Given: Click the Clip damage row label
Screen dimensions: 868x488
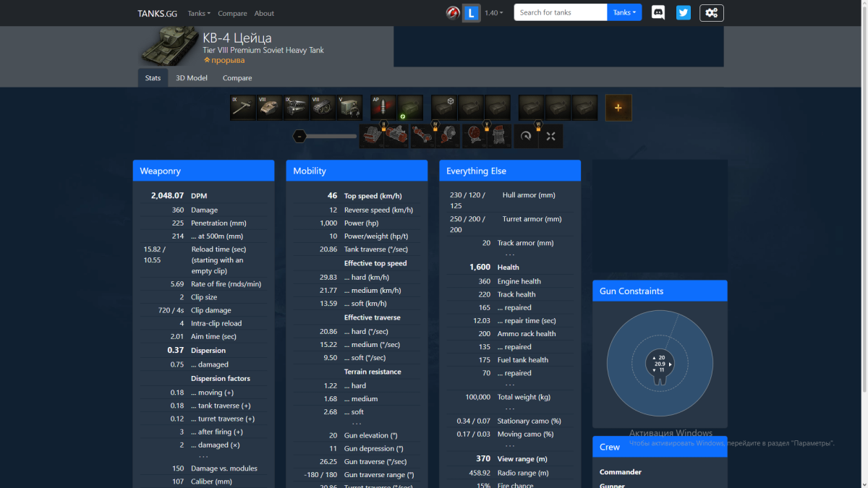Looking at the screenshot, I should [211, 310].
